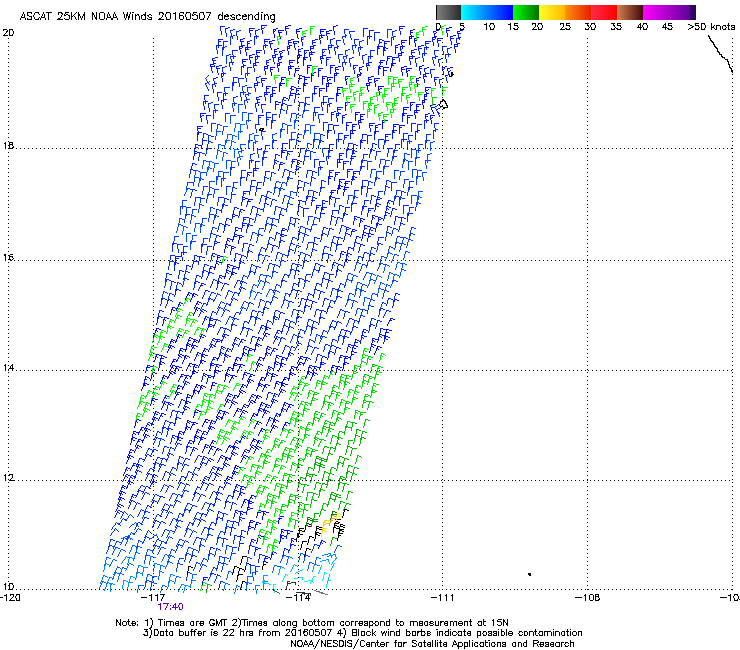Click the magenta 40-45 knots legend segment
The width and height of the screenshot is (740, 650).
coord(656,12)
